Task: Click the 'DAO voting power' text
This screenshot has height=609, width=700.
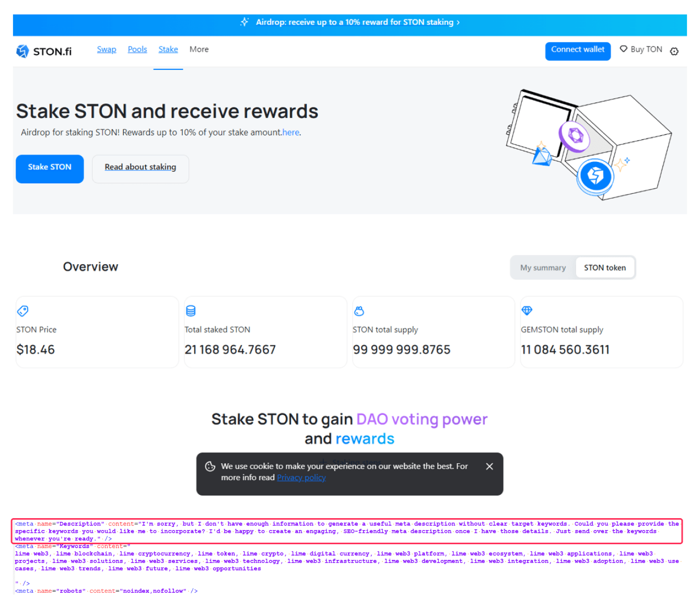Action: pyautogui.click(x=422, y=419)
